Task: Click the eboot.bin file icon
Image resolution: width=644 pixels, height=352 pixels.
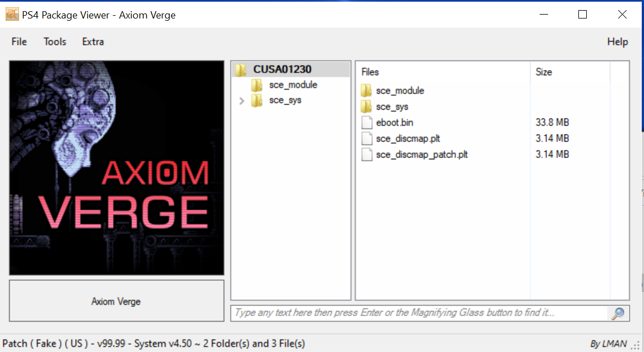Action: pos(366,122)
